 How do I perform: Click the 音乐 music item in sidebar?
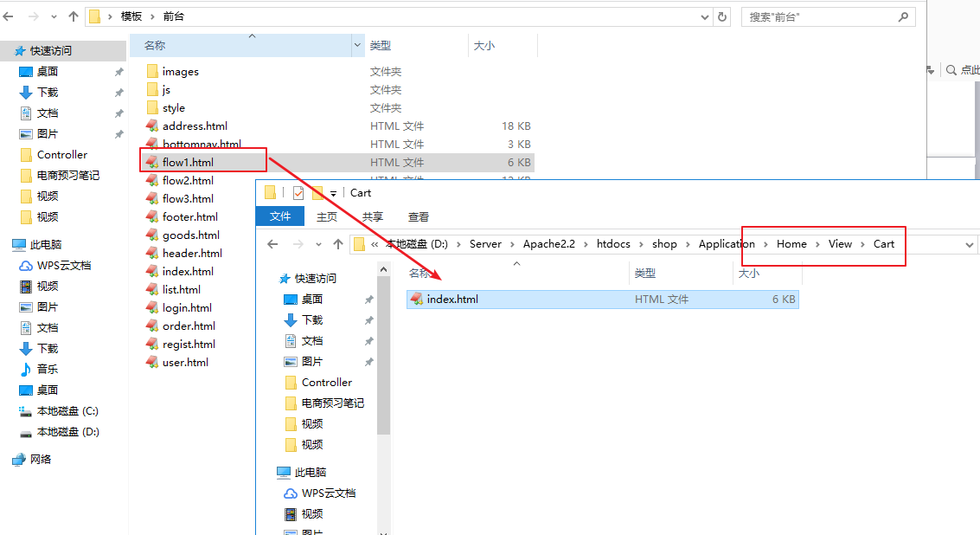click(48, 369)
